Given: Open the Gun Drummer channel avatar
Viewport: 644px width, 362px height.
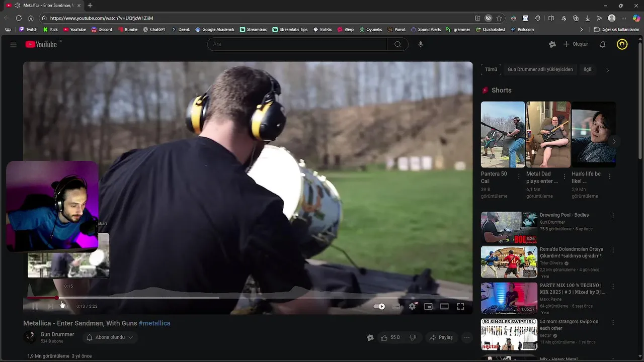Looking at the screenshot, I should point(30,337).
